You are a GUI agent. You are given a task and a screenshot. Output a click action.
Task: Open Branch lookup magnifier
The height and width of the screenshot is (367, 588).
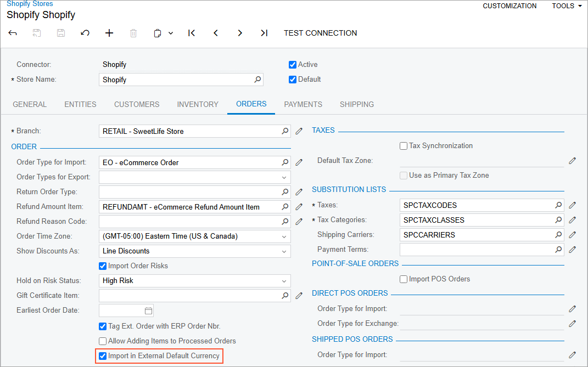pyautogui.click(x=285, y=131)
